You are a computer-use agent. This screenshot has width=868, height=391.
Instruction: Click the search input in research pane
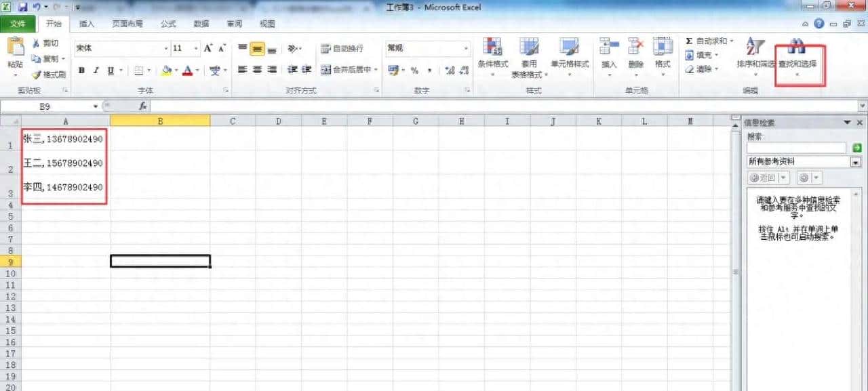coord(797,148)
